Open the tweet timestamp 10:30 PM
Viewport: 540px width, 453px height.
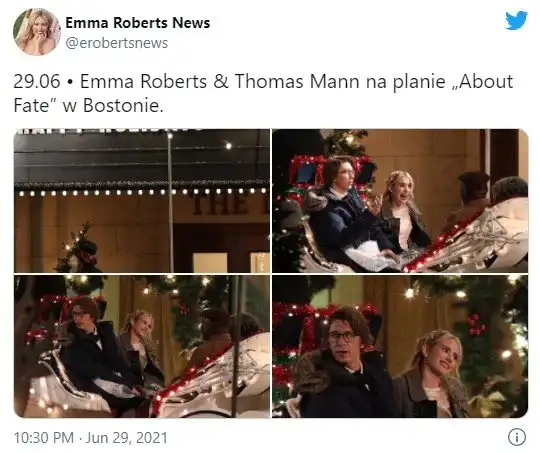44,438
